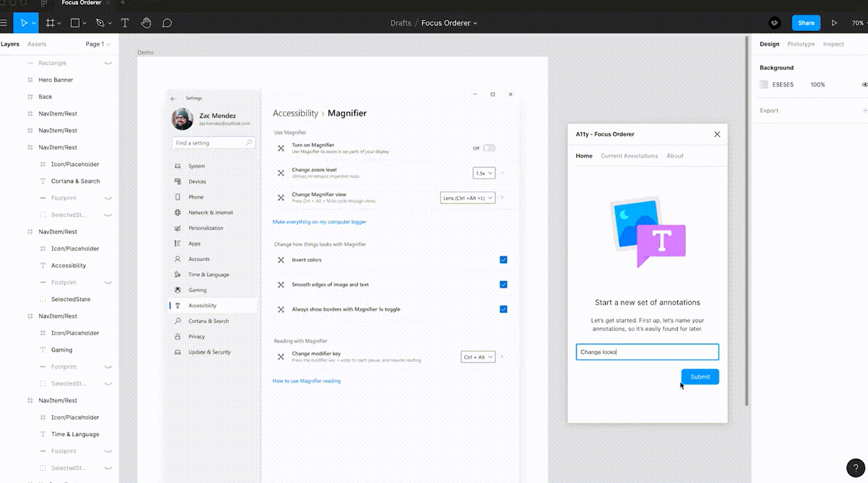Click the annotation name input field
Viewport: 868px width, 483px height.
(x=647, y=352)
